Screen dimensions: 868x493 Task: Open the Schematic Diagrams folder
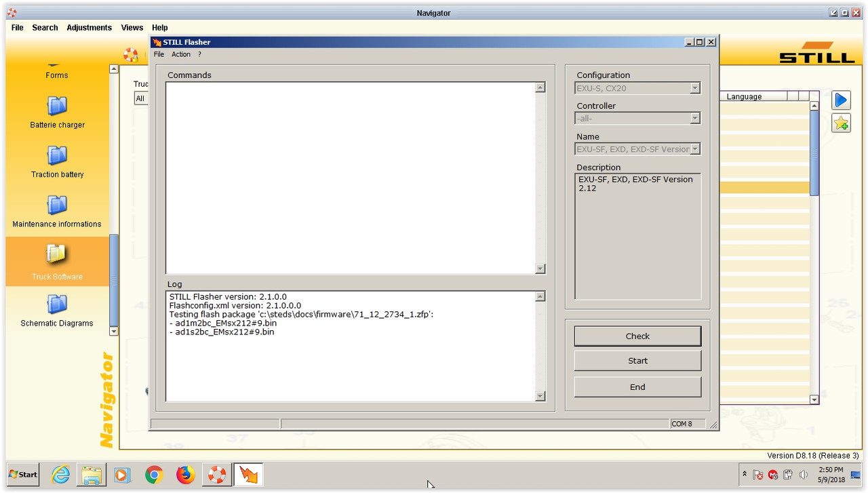(x=57, y=311)
